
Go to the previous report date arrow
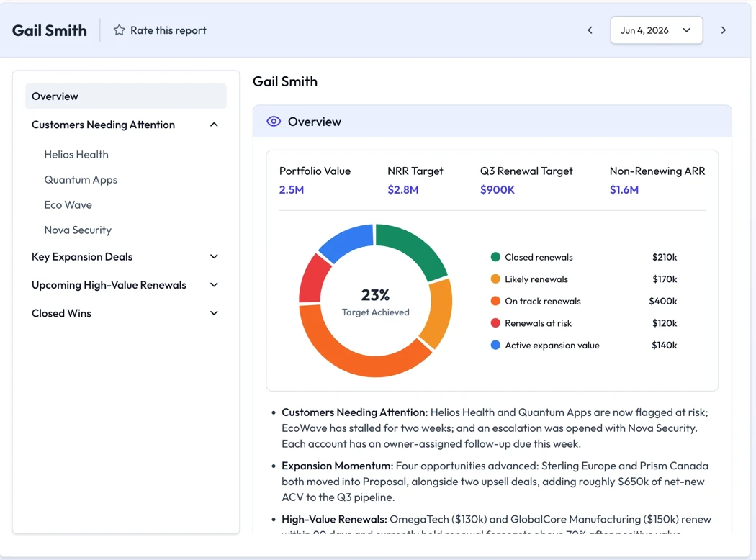point(590,30)
